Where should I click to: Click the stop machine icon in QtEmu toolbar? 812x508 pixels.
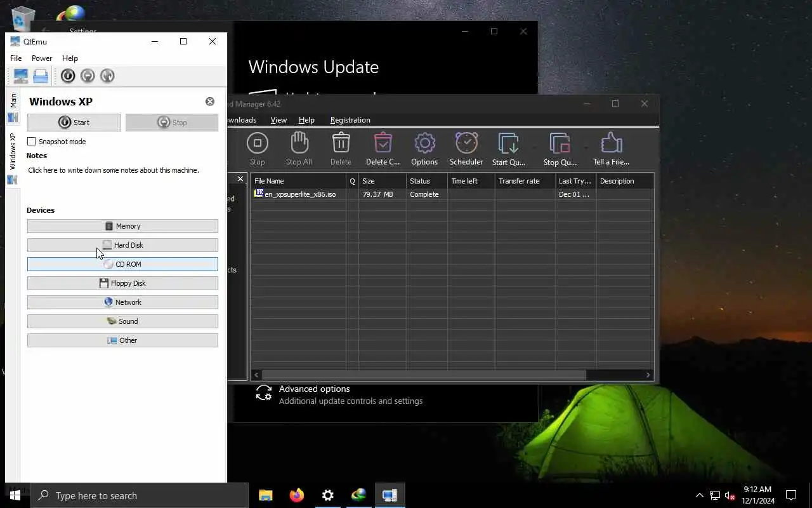point(88,76)
